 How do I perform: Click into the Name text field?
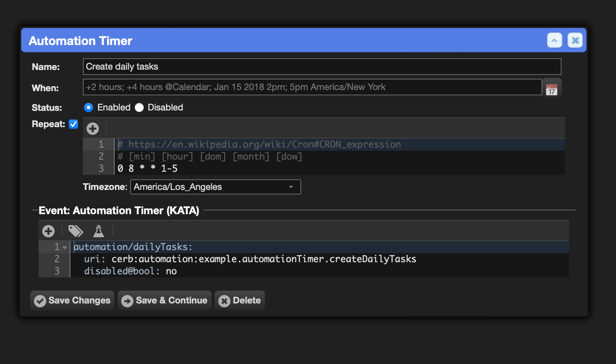[322, 67]
